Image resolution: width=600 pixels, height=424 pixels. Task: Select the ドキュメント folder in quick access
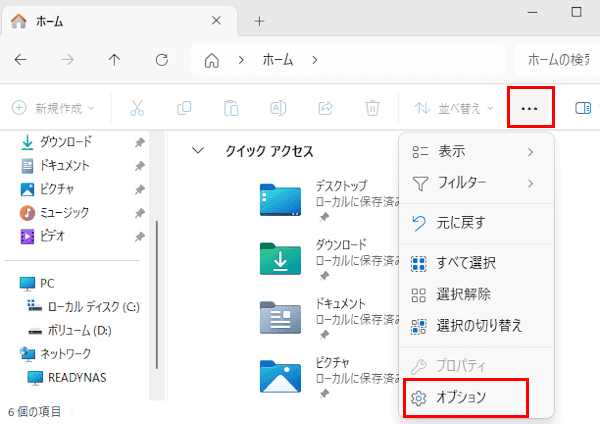(x=280, y=317)
